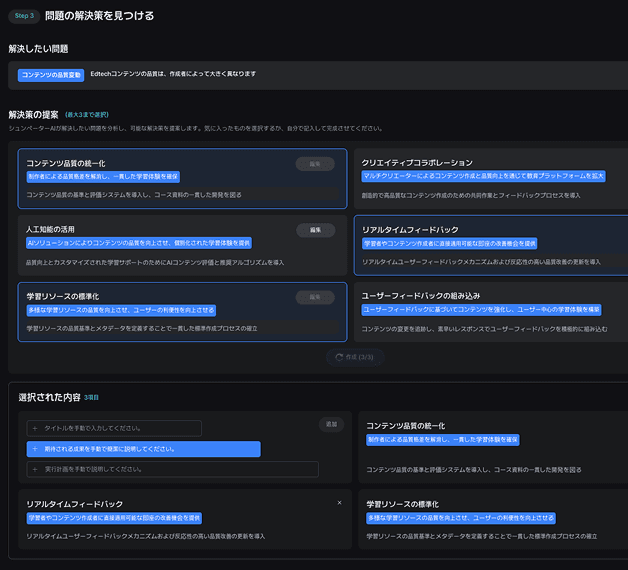Focus the highlighted expected outcome input field
This screenshot has height=570, width=628.
tap(150, 449)
